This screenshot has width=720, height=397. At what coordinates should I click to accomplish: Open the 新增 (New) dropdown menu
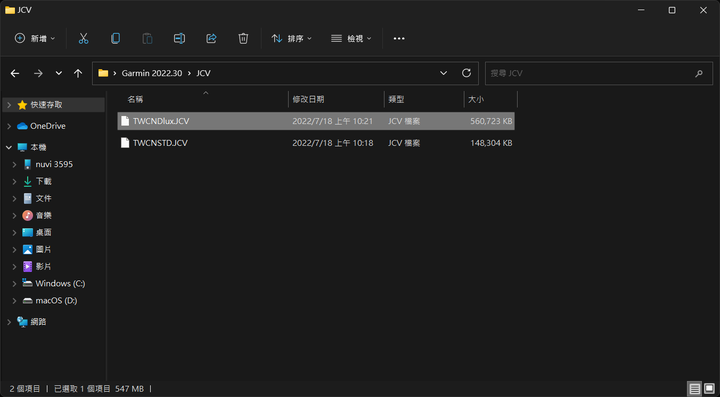coord(35,39)
